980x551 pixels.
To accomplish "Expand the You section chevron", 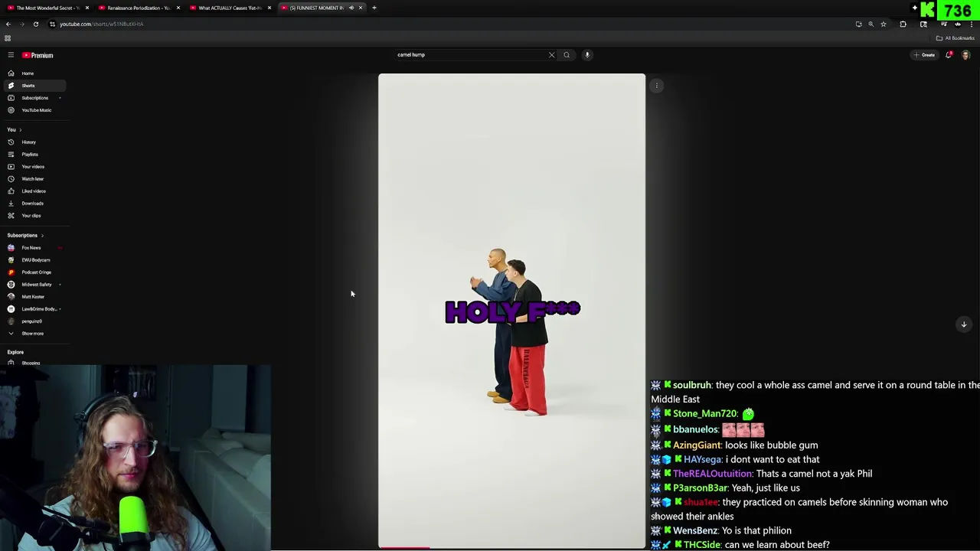I will point(21,130).
